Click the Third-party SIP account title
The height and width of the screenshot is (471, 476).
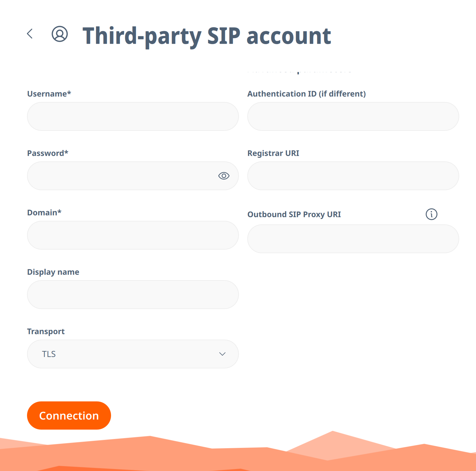[x=206, y=35]
